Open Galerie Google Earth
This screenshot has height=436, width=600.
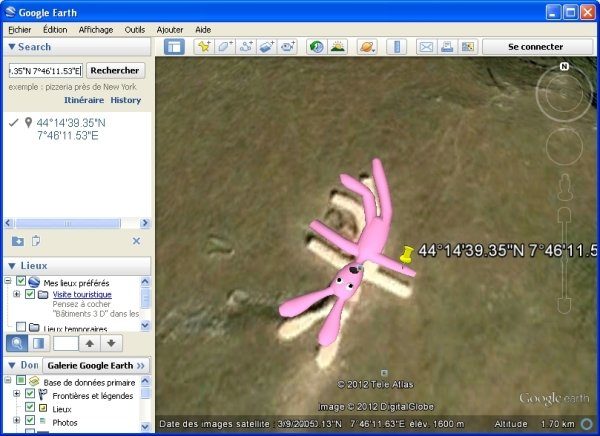click(96, 366)
